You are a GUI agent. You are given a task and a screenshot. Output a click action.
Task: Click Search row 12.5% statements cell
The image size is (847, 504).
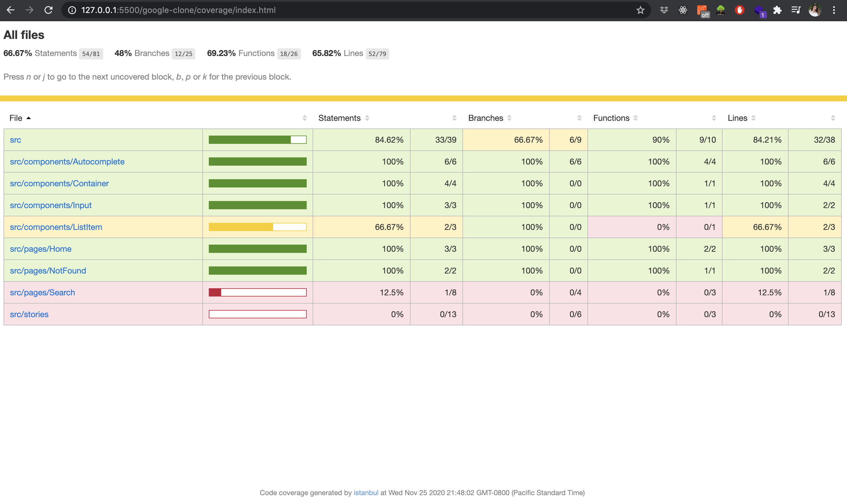click(362, 292)
